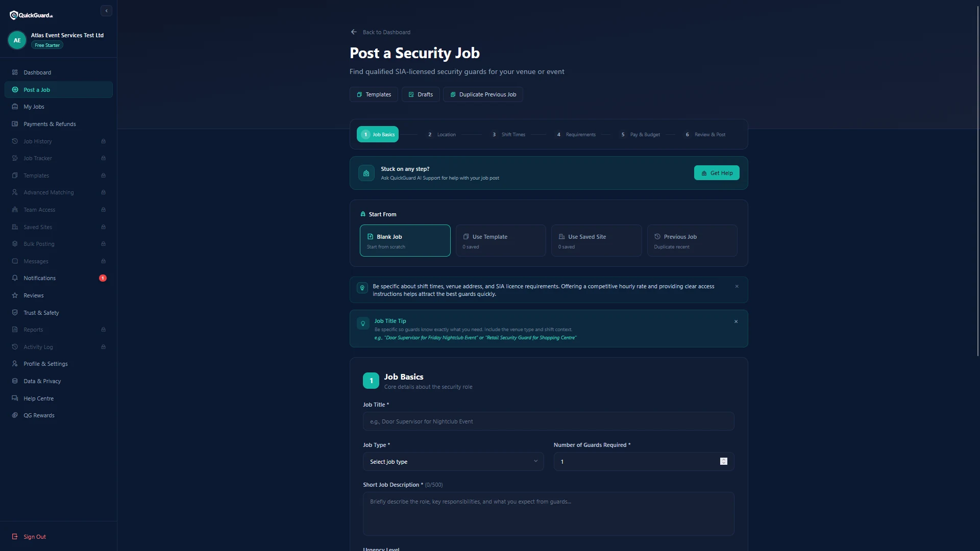
Task: Click the Free Starter plan badge
Action: tap(47, 45)
